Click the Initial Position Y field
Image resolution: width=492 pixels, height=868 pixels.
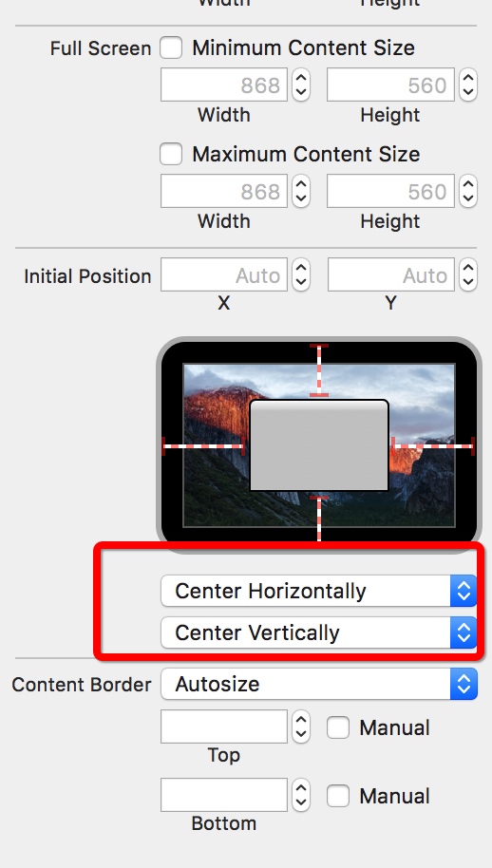390,274
